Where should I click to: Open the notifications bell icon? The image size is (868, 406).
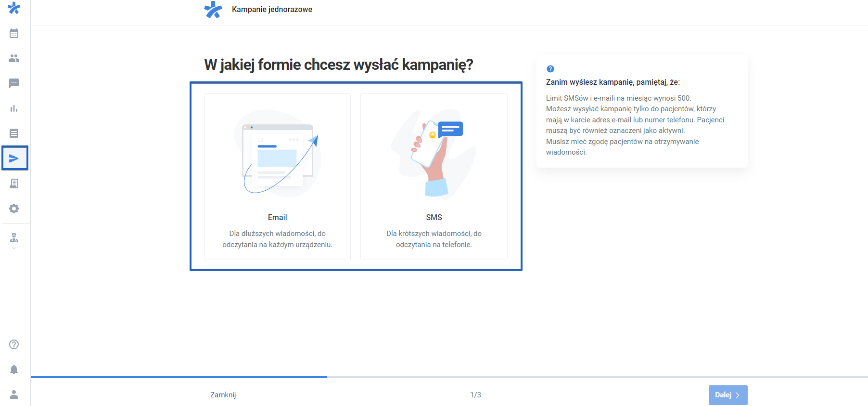pos(14,369)
